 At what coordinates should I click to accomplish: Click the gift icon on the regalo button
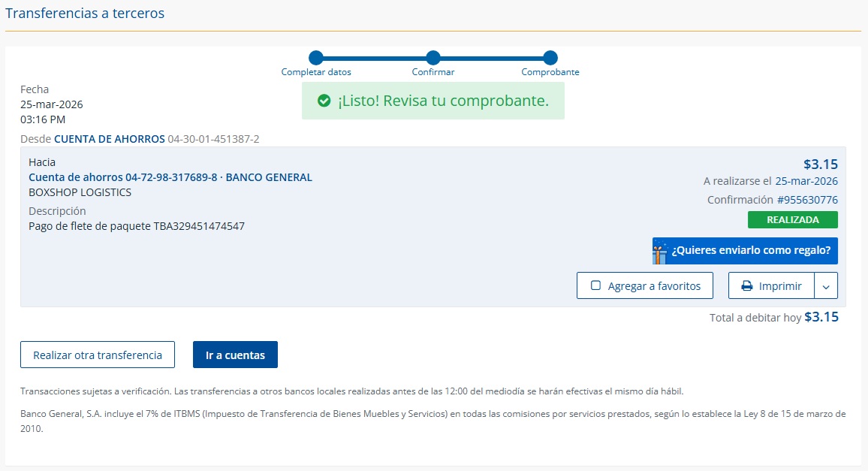pos(660,252)
